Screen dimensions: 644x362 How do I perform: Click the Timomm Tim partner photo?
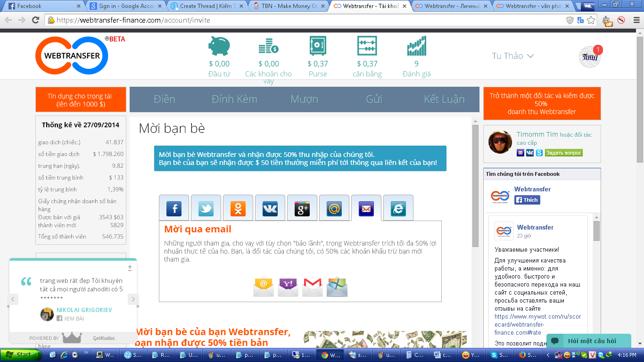(x=500, y=142)
